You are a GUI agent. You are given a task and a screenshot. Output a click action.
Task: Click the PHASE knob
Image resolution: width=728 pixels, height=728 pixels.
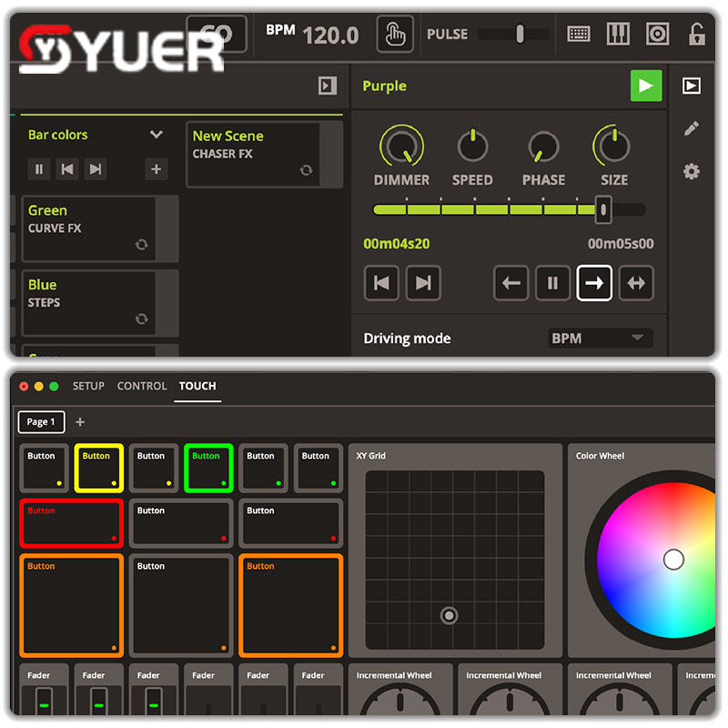click(x=543, y=147)
